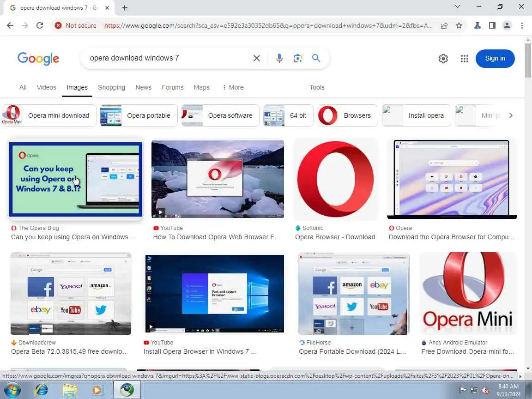Open the Windows Start menu
This screenshot has height=399, width=532.
point(12,390)
